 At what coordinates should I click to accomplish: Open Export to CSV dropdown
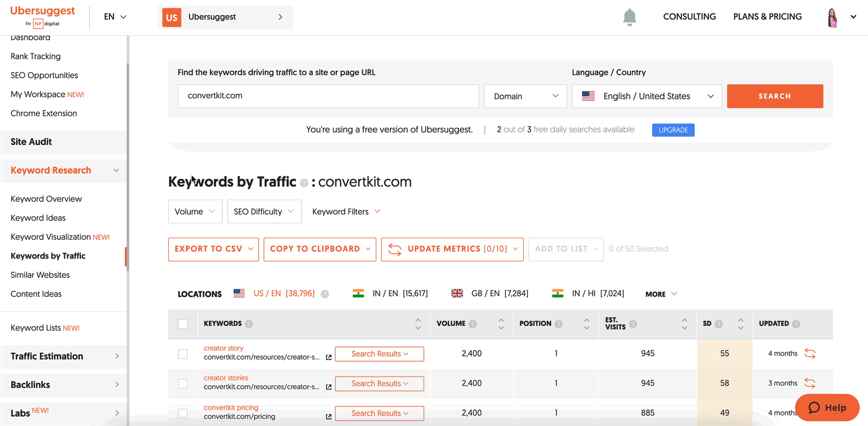[x=213, y=249]
